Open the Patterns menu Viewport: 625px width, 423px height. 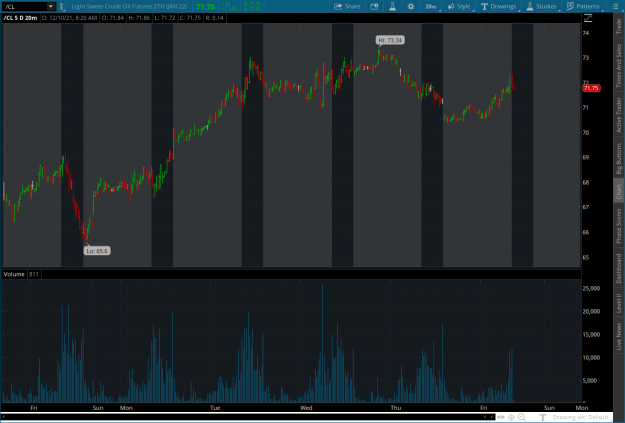click(583, 6)
